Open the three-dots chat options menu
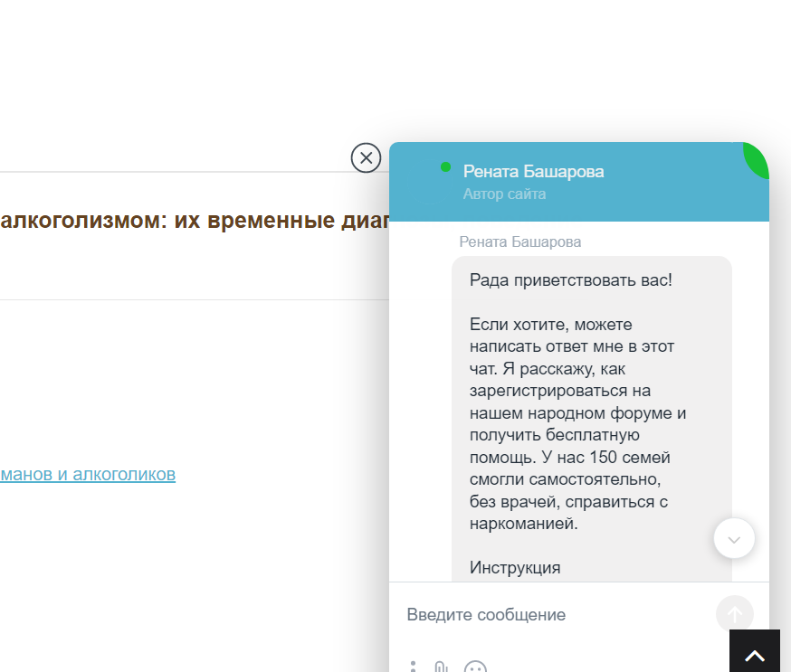The width and height of the screenshot is (791, 672). [413, 667]
